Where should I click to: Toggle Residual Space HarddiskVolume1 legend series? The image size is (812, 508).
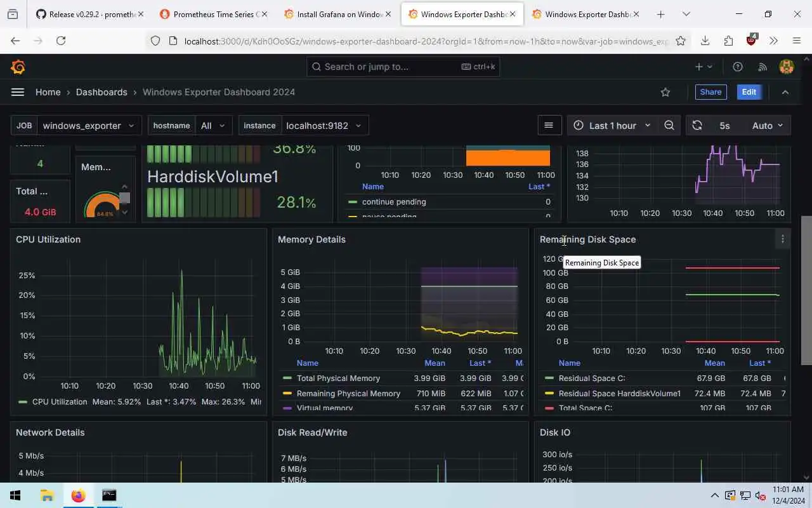[619, 394]
